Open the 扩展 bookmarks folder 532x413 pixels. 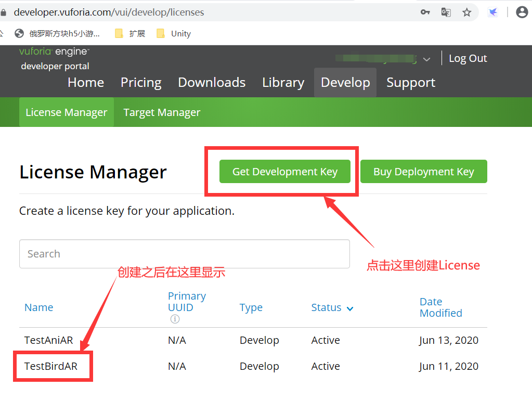click(x=130, y=33)
